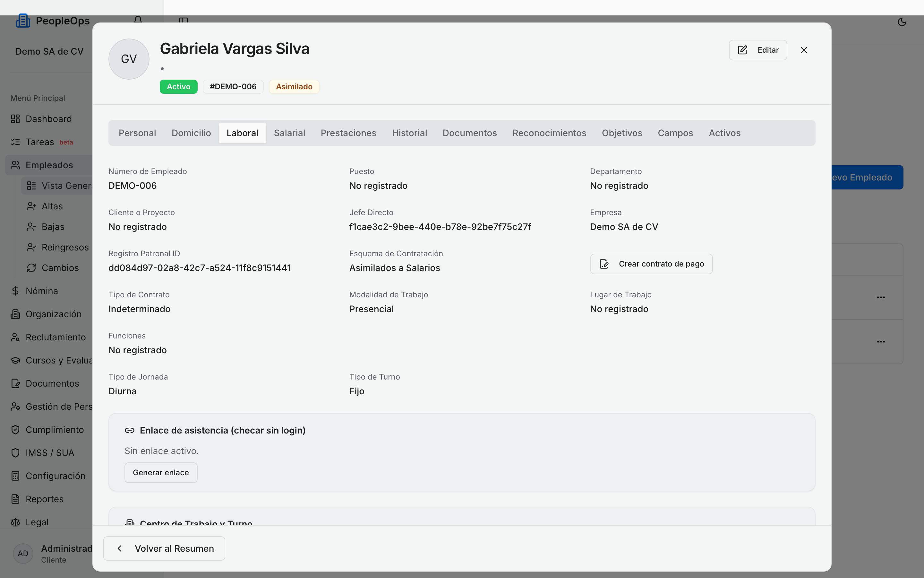Click the Gabriela Vargas Silva heading

235,49
